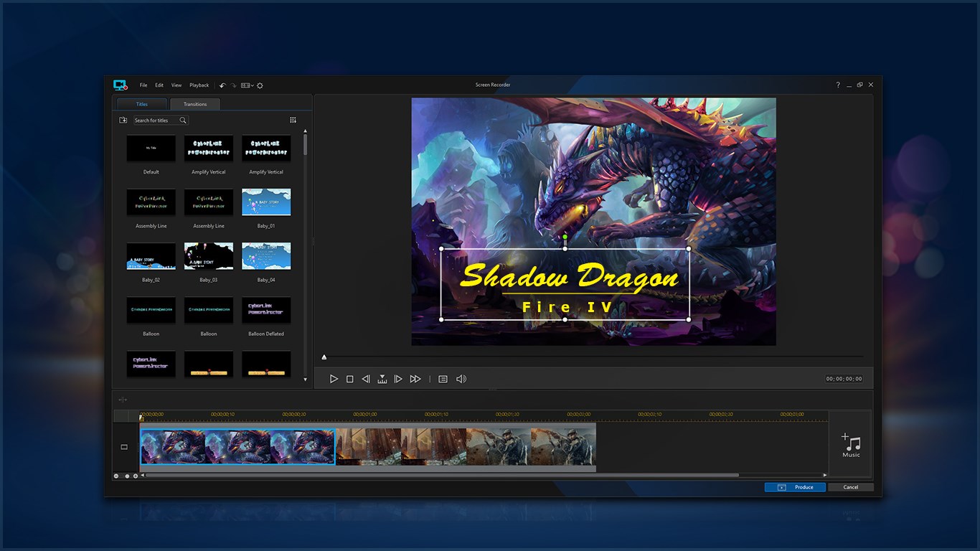The image size is (980, 551).
Task: Open the Playback menu
Action: click(199, 85)
